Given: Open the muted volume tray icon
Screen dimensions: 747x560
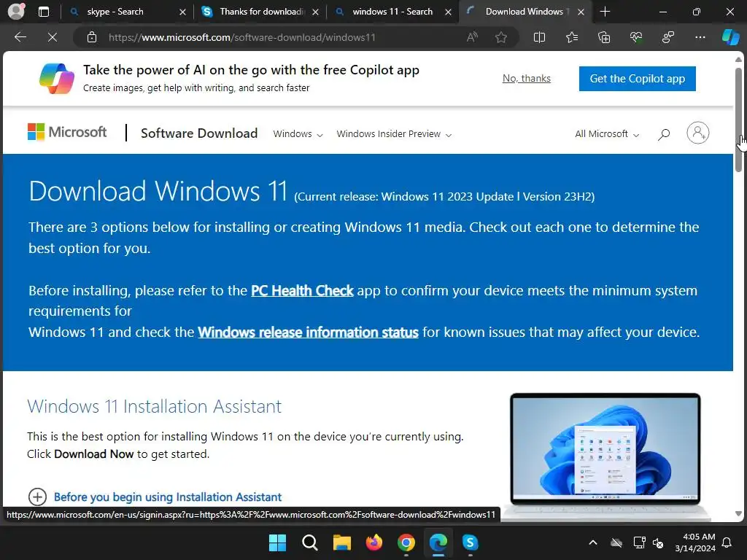Looking at the screenshot, I should coord(658,542).
